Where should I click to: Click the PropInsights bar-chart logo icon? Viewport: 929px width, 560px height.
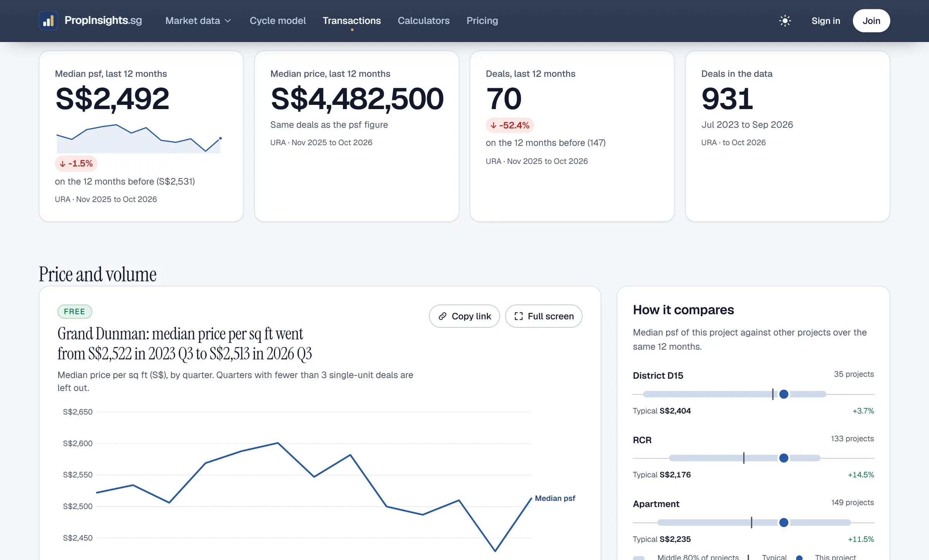[x=48, y=21]
